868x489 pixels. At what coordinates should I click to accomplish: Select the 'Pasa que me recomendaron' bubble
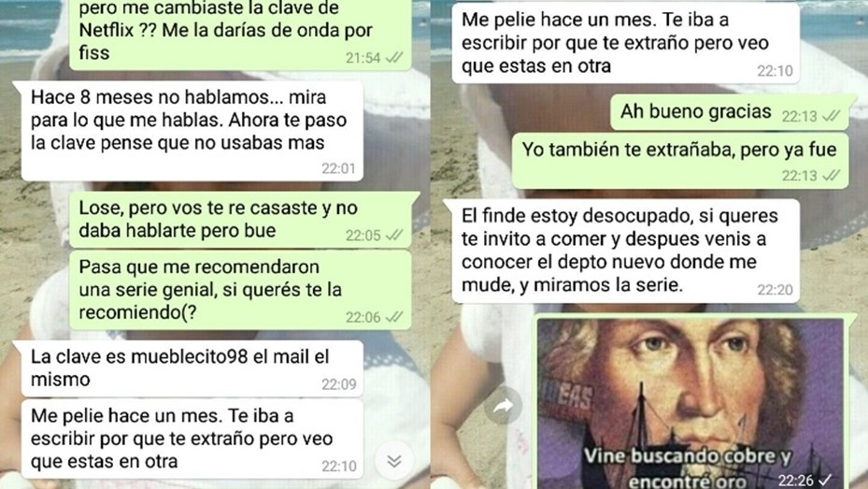pos(240,290)
